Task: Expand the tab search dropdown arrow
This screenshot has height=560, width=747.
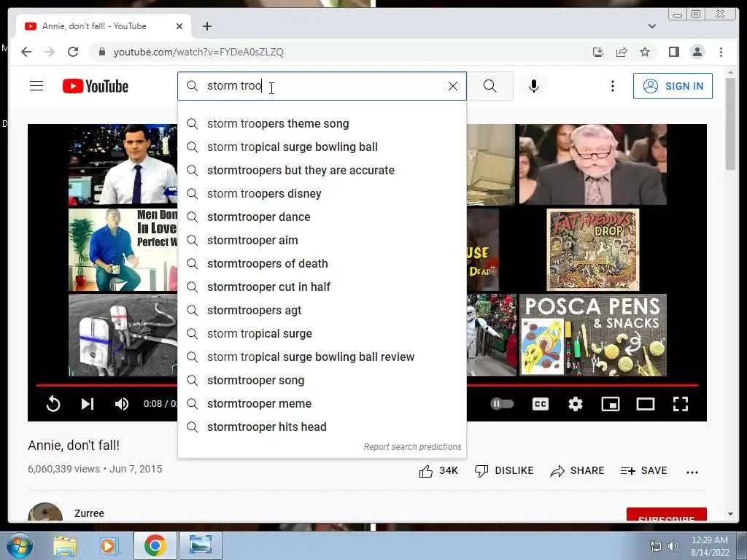Action: pos(651,26)
